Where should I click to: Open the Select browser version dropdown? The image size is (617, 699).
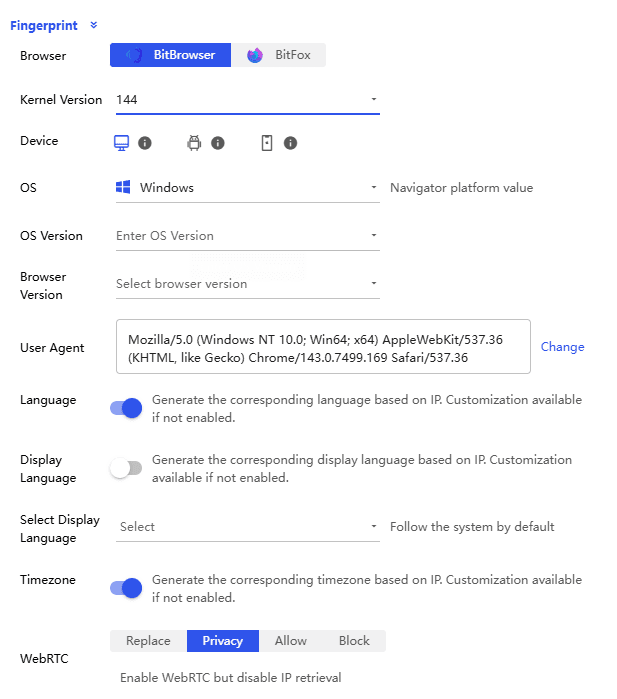click(x=248, y=284)
